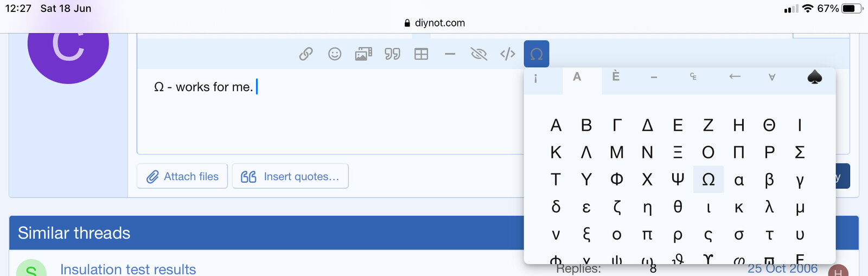Insert the capital Omega Ω character
The image size is (868, 276).
click(709, 179)
